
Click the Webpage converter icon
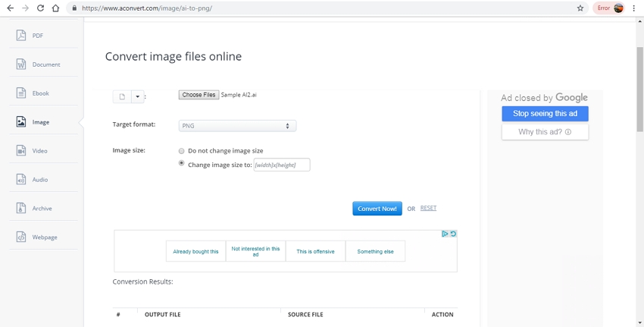pyautogui.click(x=21, y=237)
